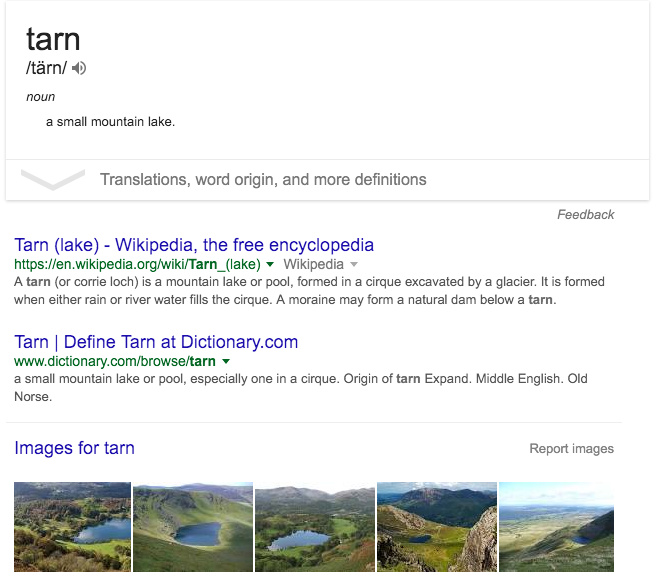Expand the definition box chevron

53,180
